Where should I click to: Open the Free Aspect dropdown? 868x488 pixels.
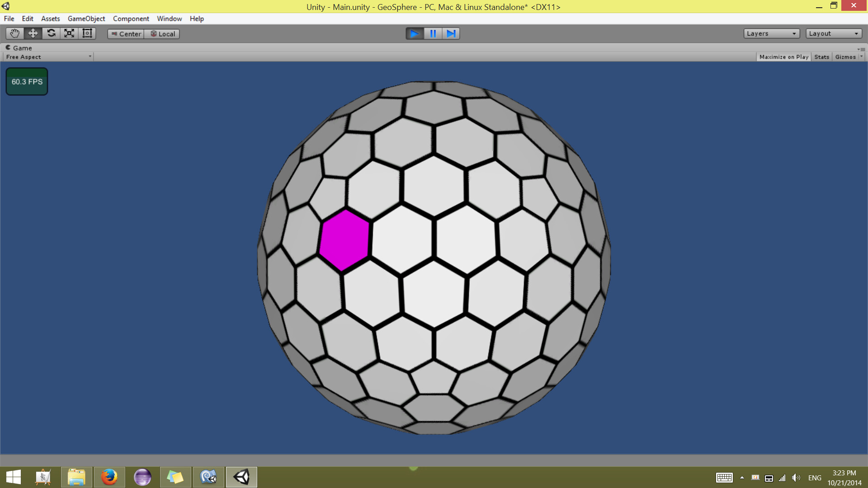[x=48, y=57]
